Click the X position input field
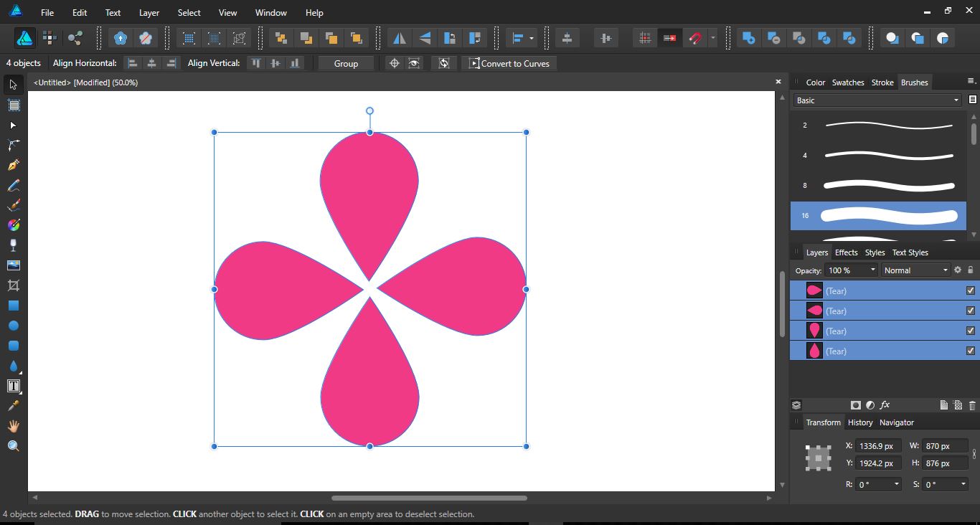This screenshot has height=525, width=980. pyautogui.click(x=878, y=446)
